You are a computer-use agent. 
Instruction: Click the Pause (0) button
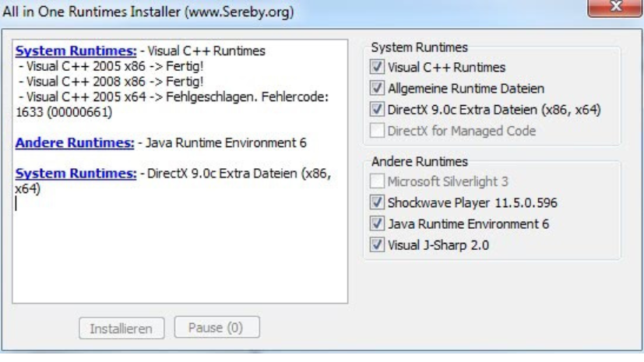[216, 328]
